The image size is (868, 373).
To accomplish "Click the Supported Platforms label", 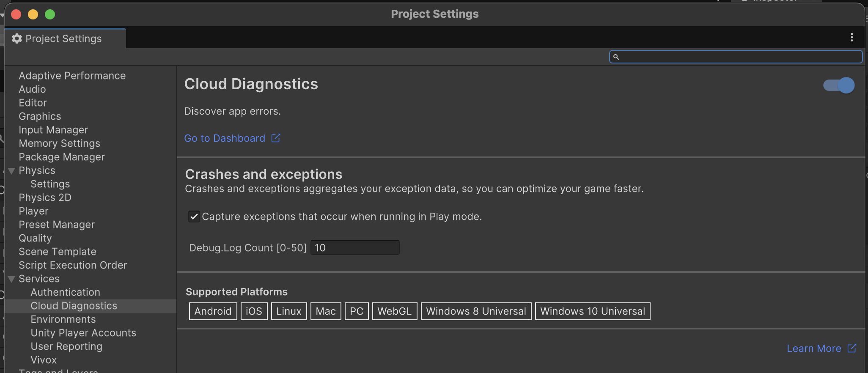I will (236, 292).
